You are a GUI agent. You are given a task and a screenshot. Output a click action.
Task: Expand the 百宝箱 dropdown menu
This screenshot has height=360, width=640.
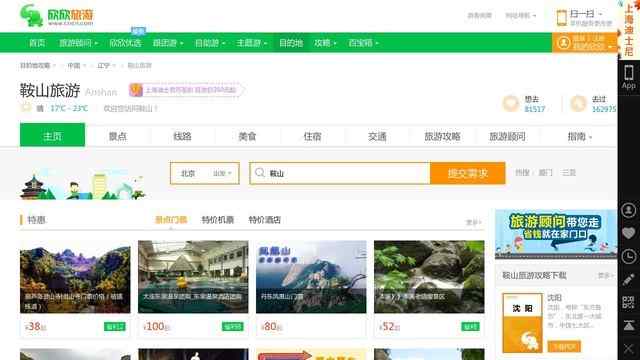363,43
